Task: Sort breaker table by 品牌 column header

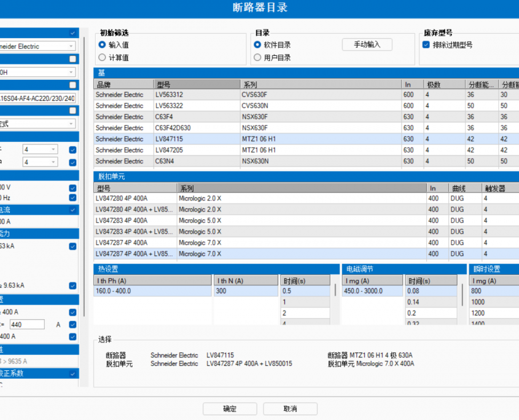Action: coord(124,84)
